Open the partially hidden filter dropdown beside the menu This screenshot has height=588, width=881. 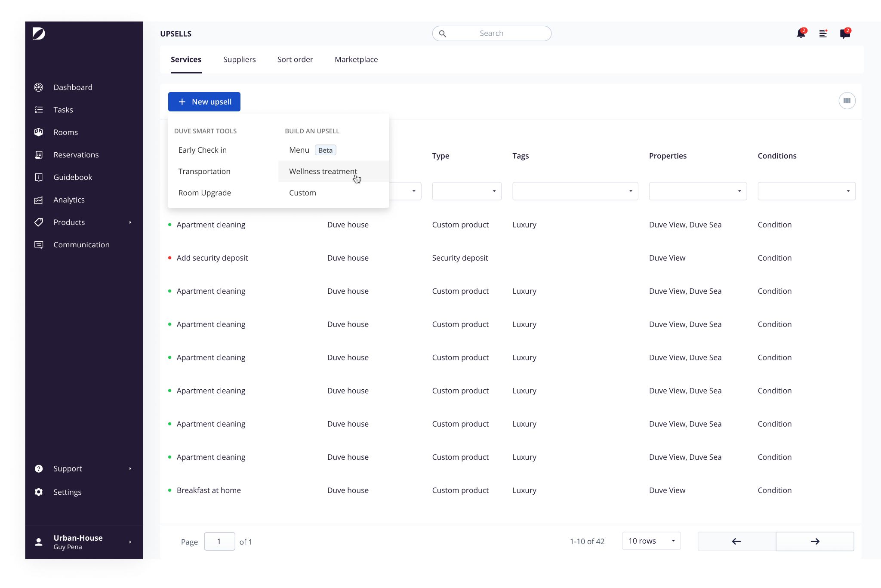point(405,191)
